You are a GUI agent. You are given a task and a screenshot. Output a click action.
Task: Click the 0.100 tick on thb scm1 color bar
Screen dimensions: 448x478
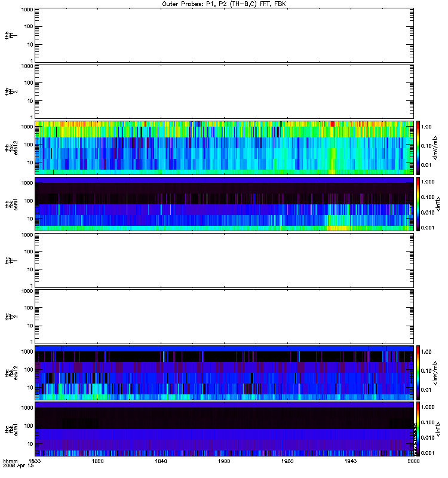pos(428,197)
